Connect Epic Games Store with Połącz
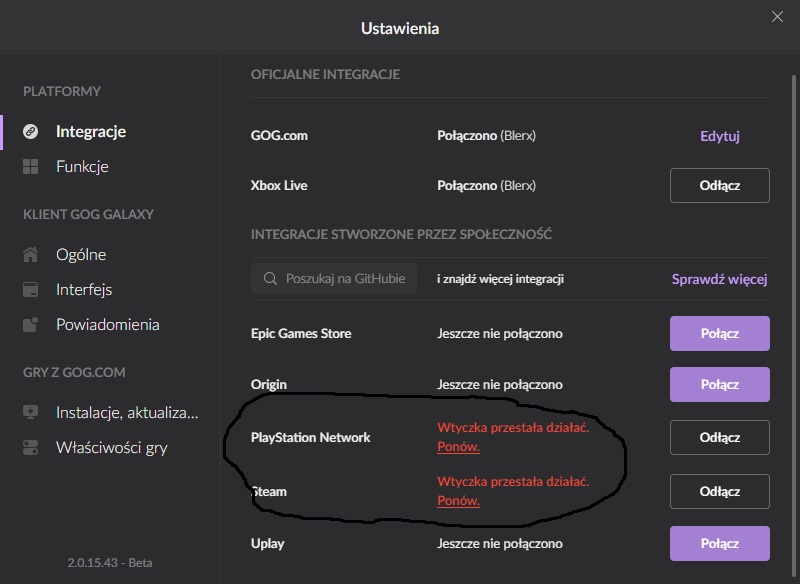This screenshot has height=584, width=800. tap(719, 334)
